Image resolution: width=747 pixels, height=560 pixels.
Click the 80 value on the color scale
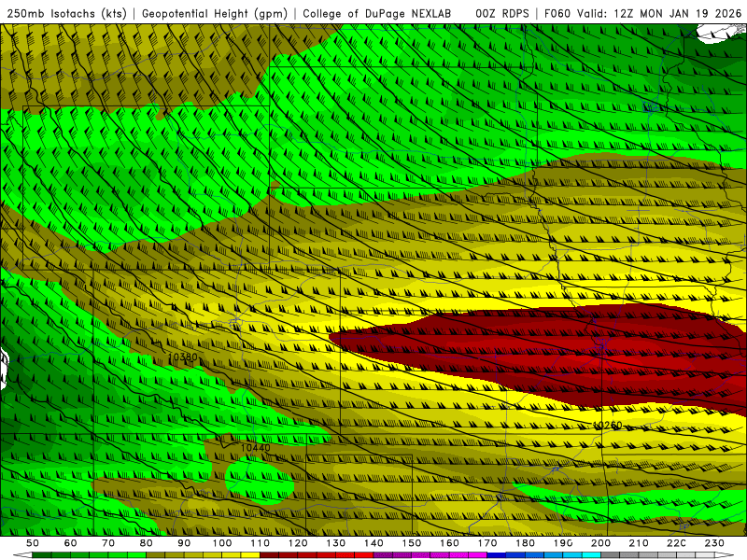point(147,543)
